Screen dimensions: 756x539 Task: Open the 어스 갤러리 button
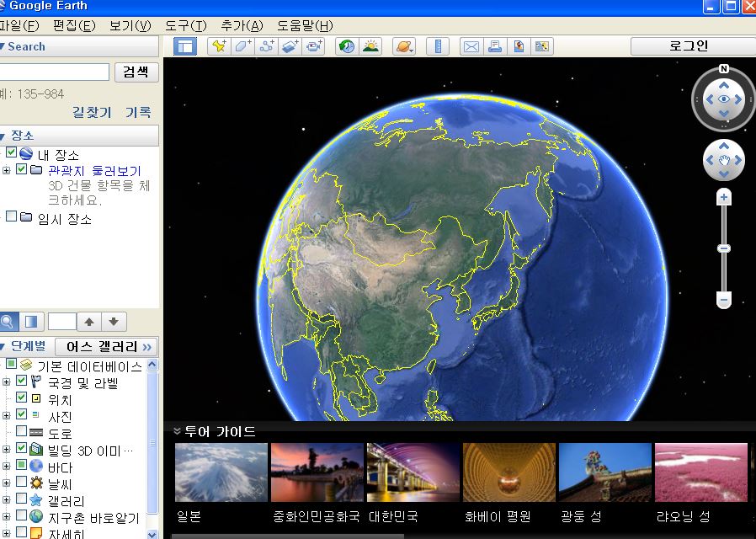coord(106,347)
